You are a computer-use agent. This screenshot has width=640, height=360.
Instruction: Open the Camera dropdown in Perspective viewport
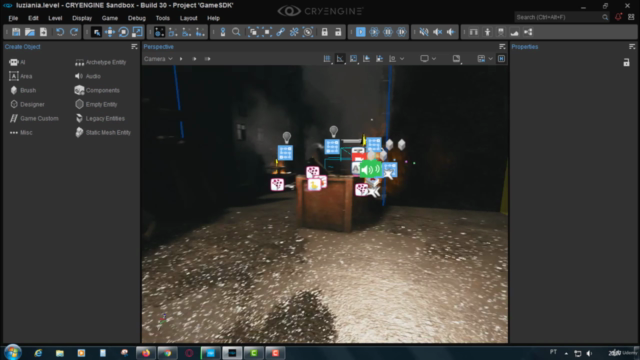158,59
